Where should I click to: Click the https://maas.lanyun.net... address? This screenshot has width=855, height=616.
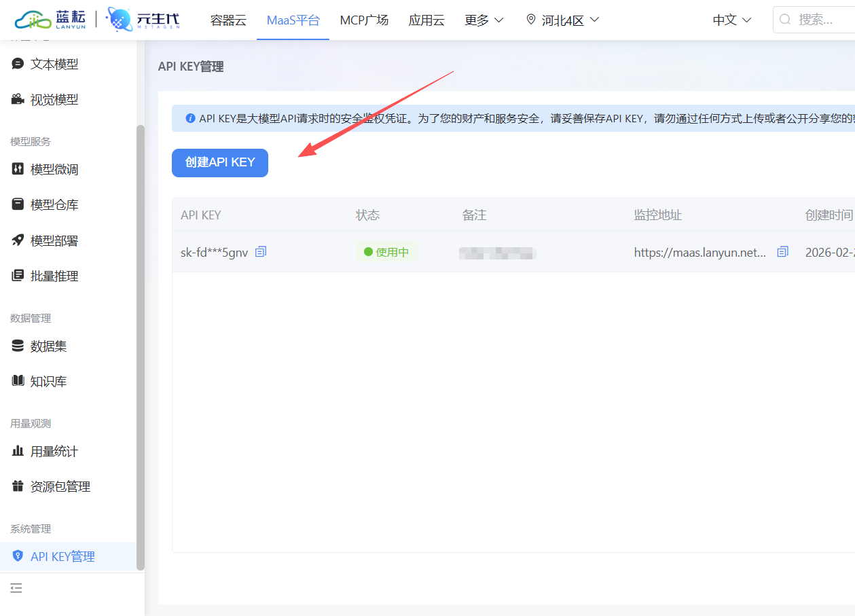point(700,252)
